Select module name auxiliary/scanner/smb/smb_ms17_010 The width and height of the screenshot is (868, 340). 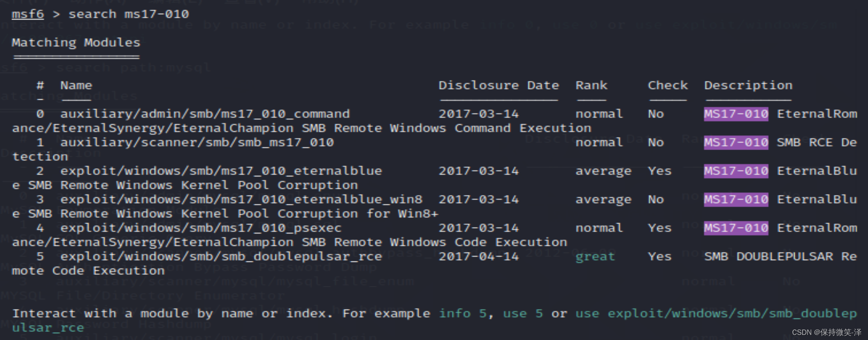pyautogui.click(x=197, y=142)
